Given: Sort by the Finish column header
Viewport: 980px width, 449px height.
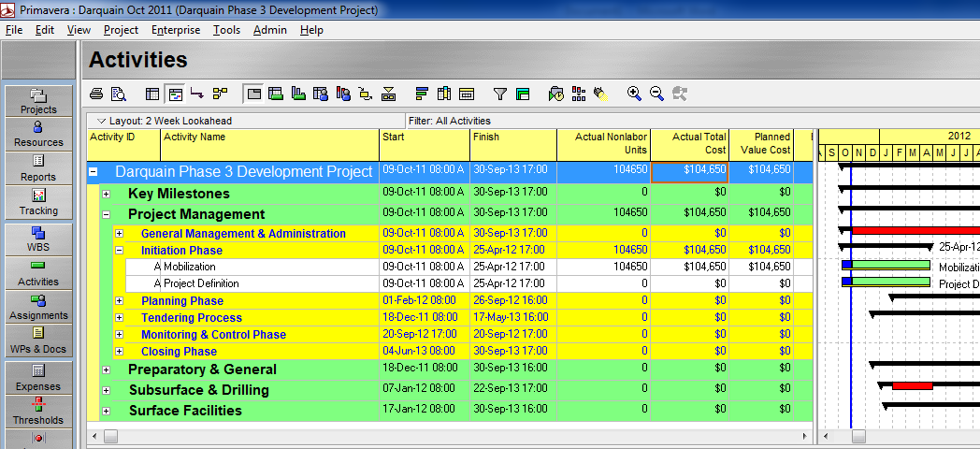Looking at the screenshot, I should [513, 144].
